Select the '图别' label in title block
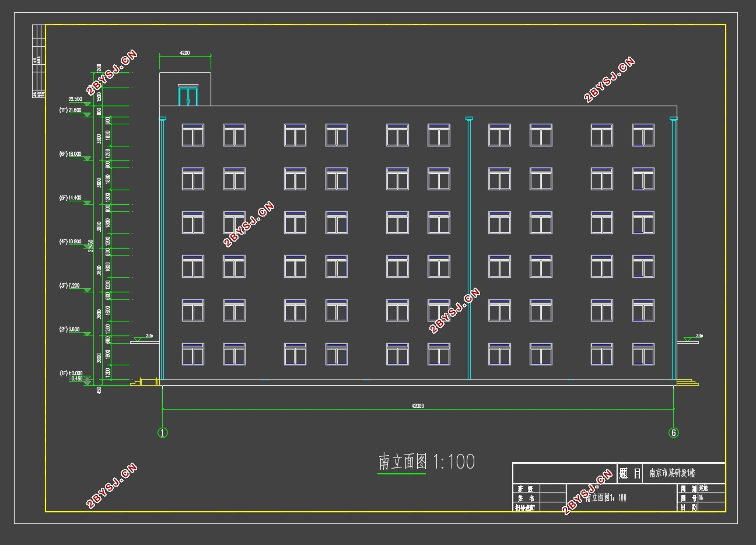The height and width of the screenshot is (545, 756). (688, 489)
